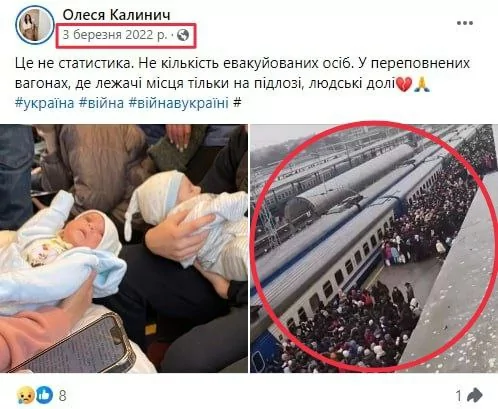
Task: Open the three-dots post options menu
Action: [x=465, y=23]
